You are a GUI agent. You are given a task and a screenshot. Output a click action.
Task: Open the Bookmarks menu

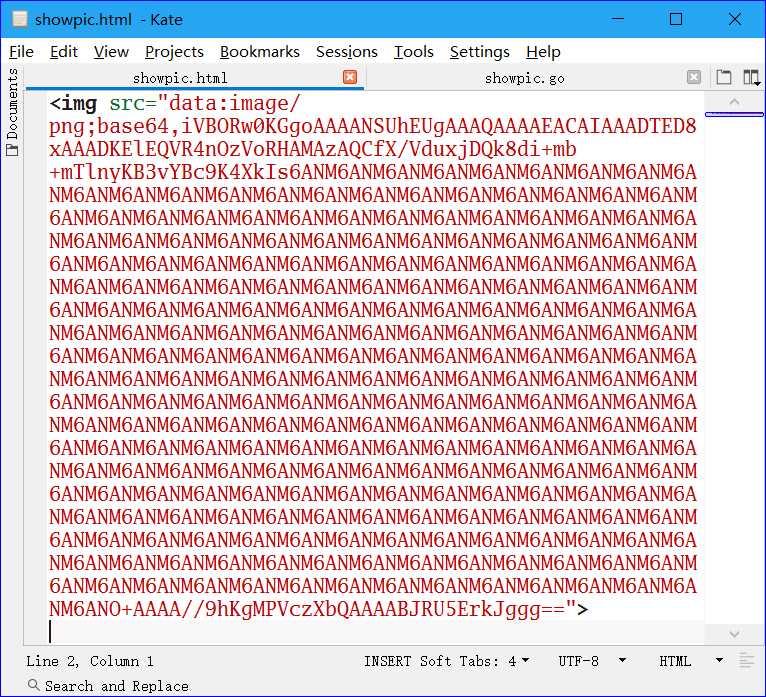coord(259,52)
